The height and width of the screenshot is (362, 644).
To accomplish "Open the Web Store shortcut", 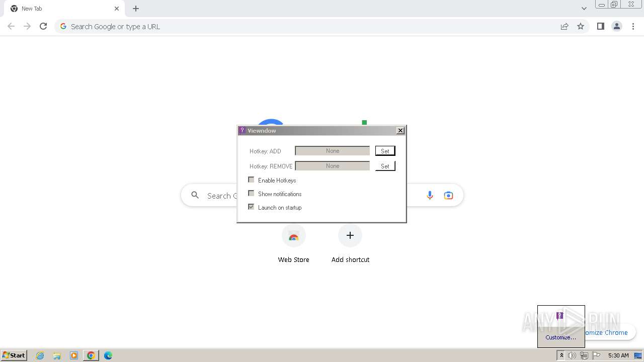I will click(294, 244).
